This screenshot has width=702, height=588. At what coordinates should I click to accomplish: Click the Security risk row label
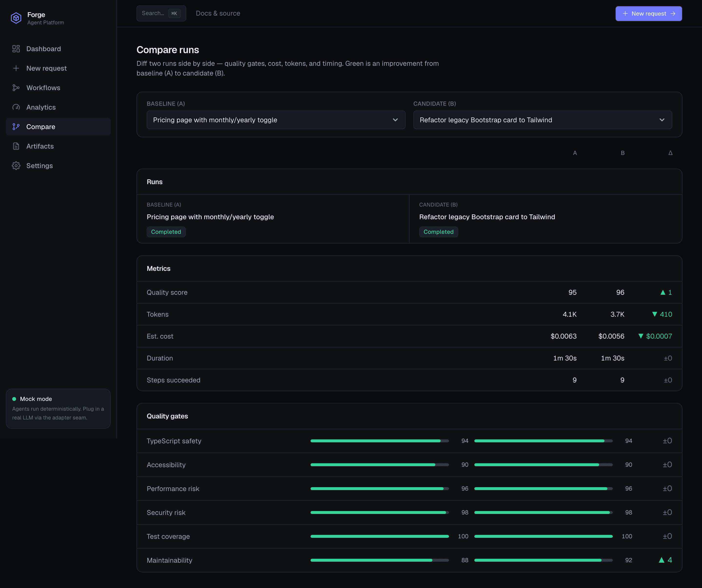[166, 512]
